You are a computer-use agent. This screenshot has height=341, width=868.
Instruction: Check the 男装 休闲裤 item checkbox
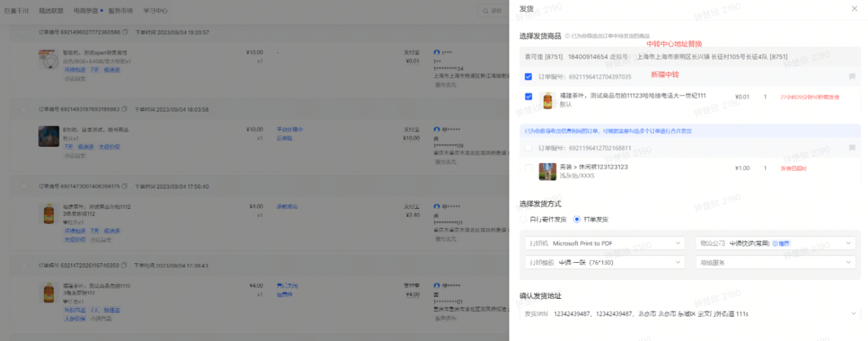point(528,168)
